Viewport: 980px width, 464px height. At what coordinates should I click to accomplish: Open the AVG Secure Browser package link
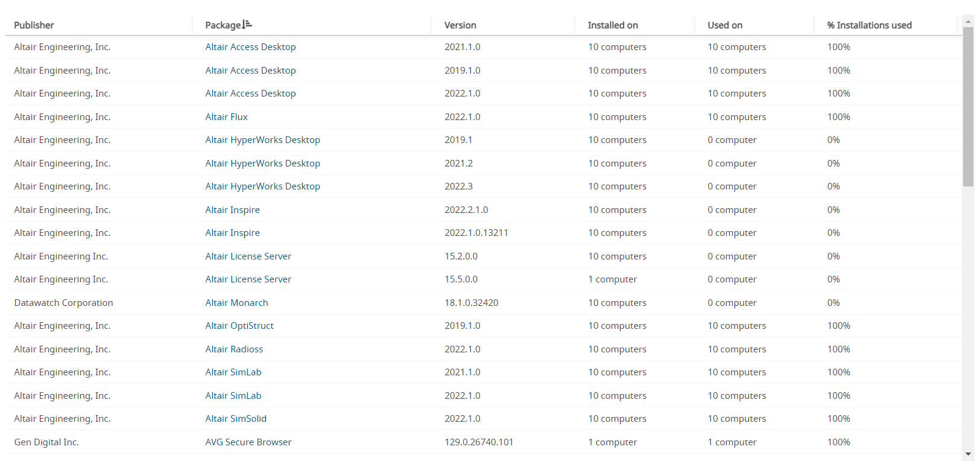[x=248, y=442]
